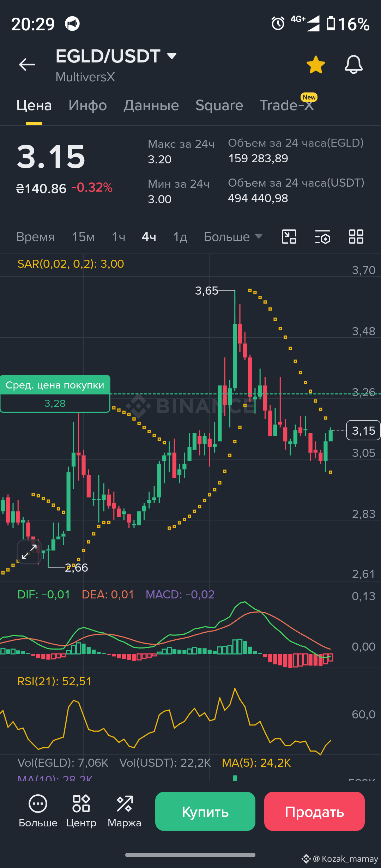Open the chart drawing tools icon
Image resolution: width=381 pixels, height=868 pixels.
click(x=289, y=236)
